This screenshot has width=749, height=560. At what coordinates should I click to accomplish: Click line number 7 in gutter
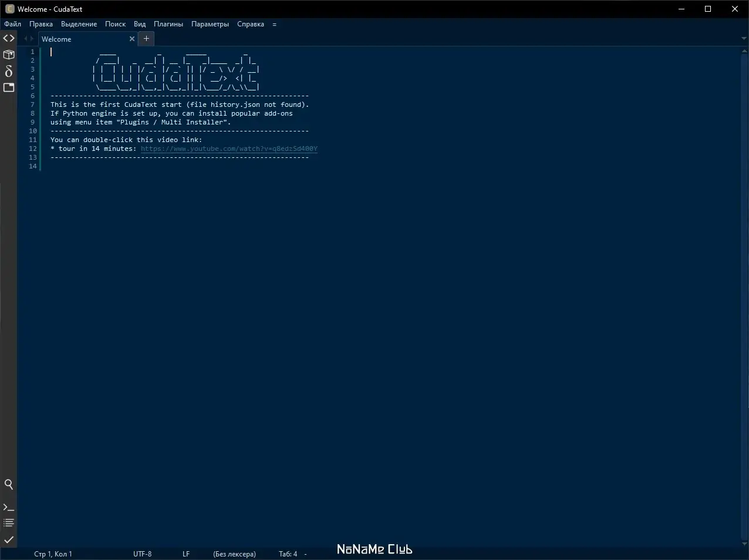pyautogui.click(x=33, y=104)
